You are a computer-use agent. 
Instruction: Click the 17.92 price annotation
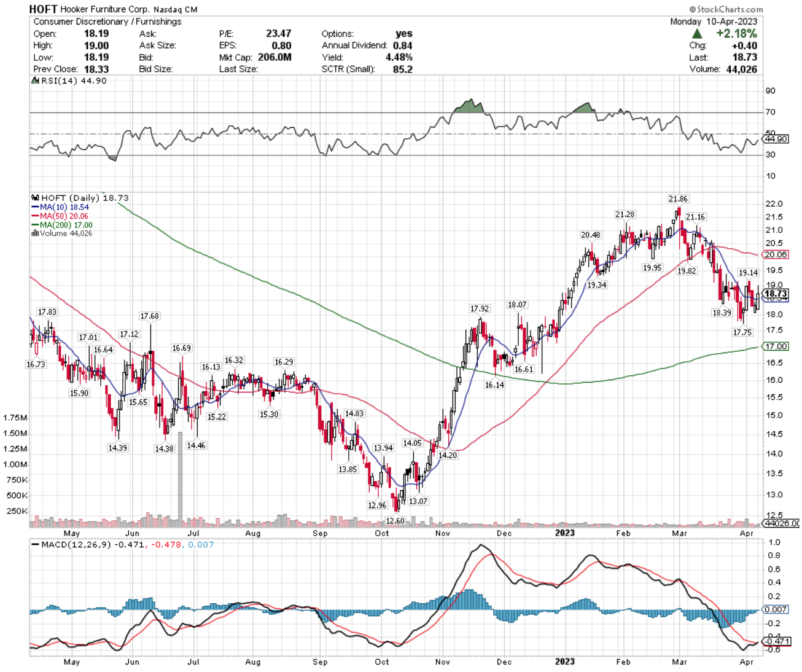(480, 309)
